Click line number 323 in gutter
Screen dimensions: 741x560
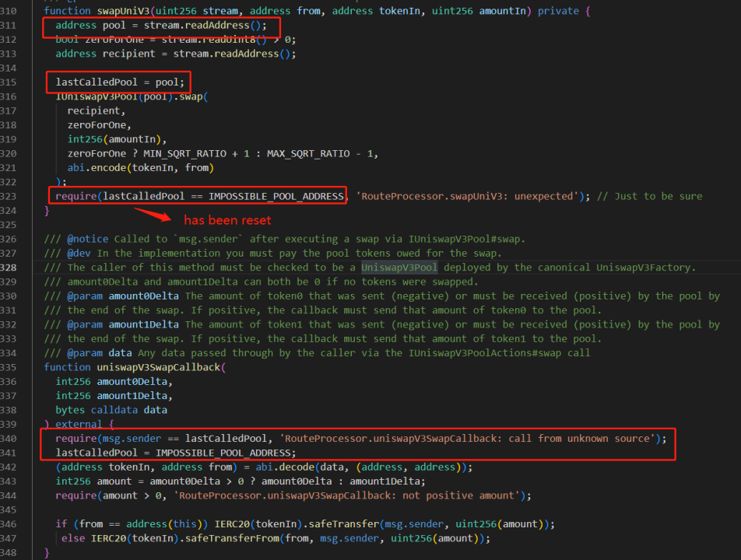coord(8,197)
